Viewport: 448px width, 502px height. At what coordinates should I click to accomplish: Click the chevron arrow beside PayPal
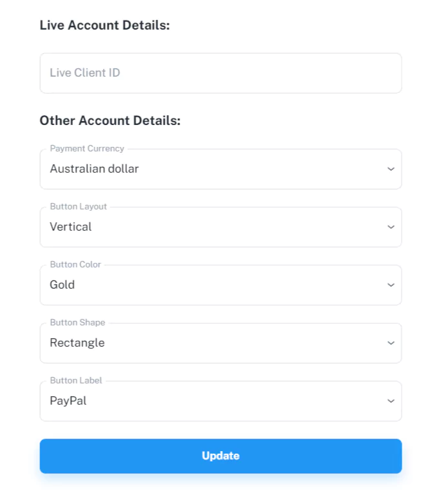(391, 401)
